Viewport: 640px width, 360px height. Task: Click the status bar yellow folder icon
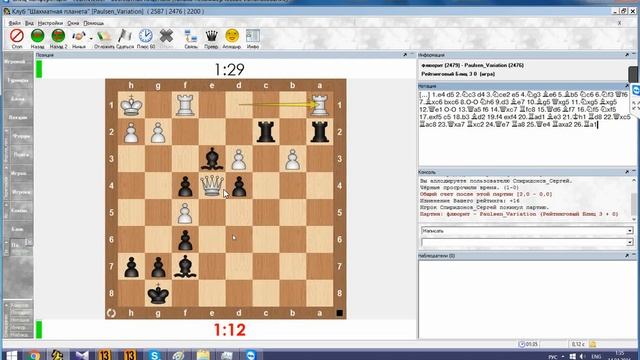pos(593,344)
